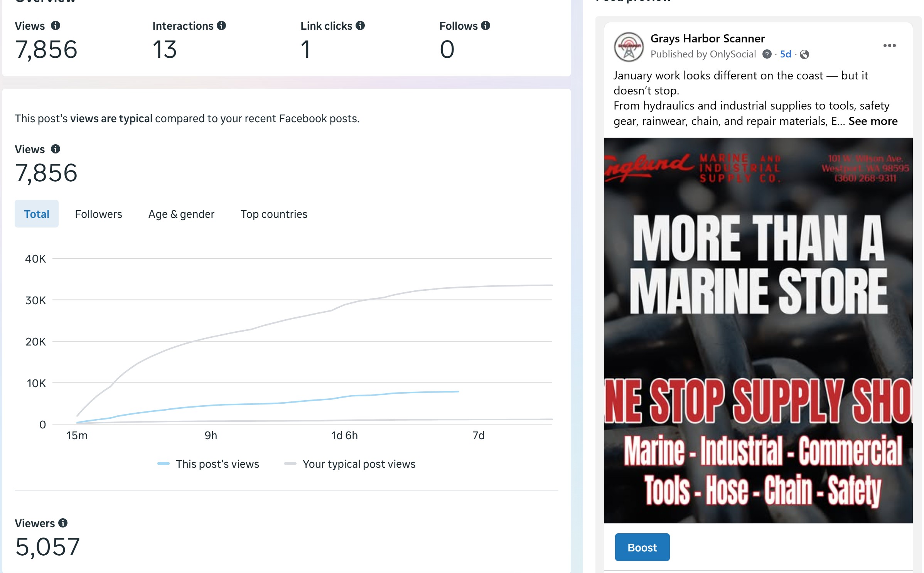Click the question mark icon beside OnlySocial
The height and width of the screenshot is (573, 924).
[x=767, y=54]
